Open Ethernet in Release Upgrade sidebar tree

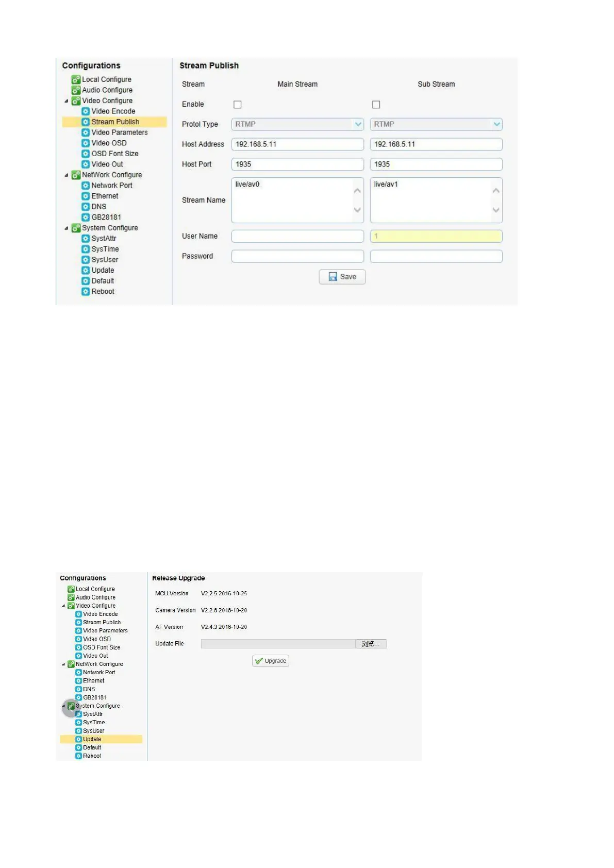(93, 681)
